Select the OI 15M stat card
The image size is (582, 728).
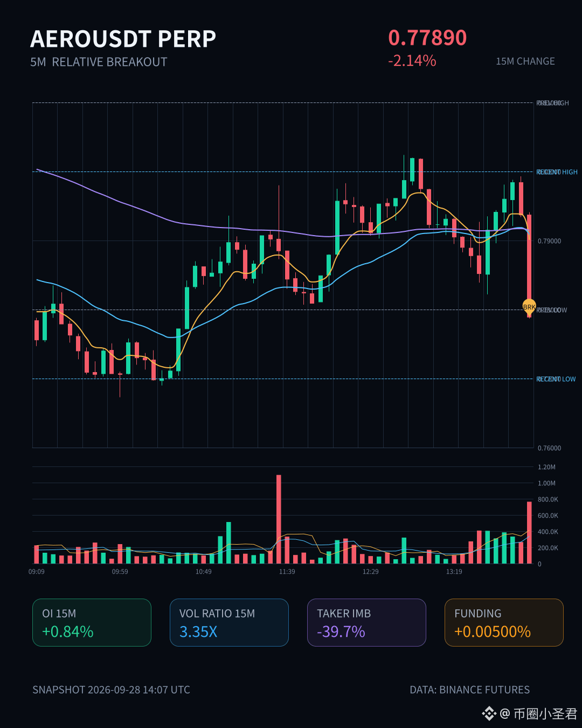click(92, 622)
